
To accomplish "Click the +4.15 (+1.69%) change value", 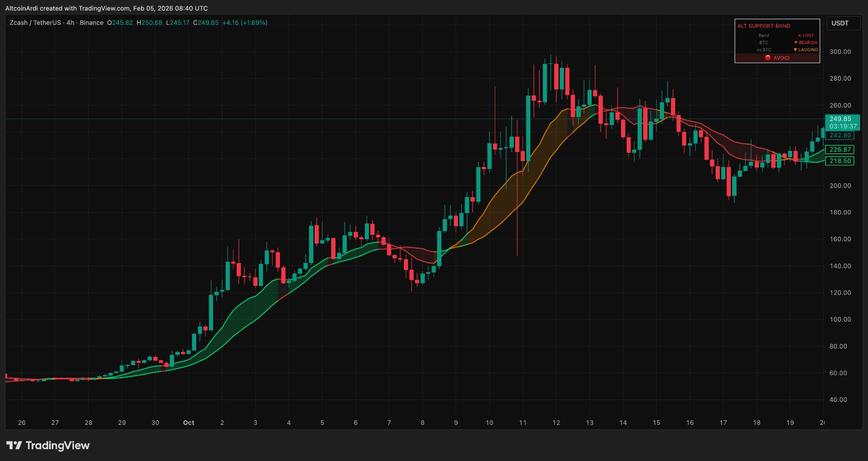I will (x=245, y=23).
